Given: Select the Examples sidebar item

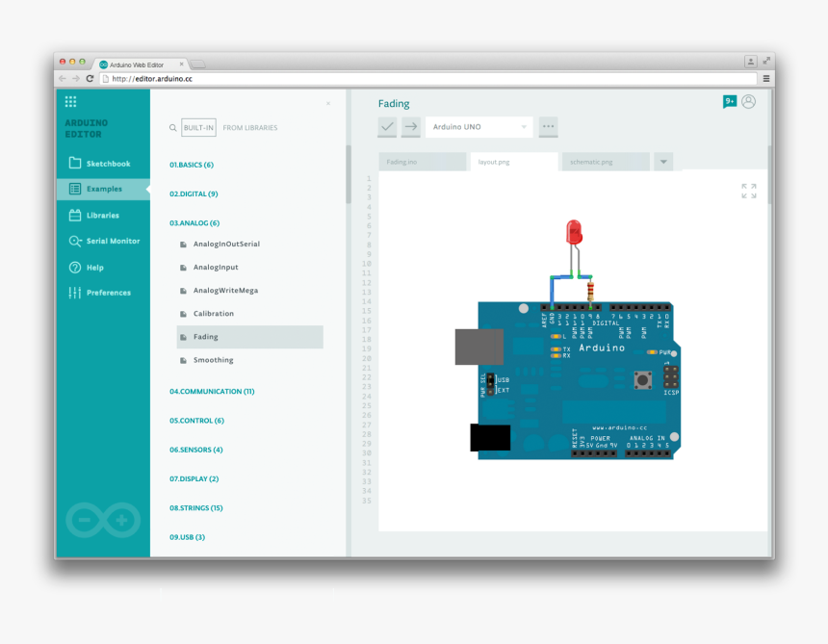Looking at the screenshot, I should [103, 189].
